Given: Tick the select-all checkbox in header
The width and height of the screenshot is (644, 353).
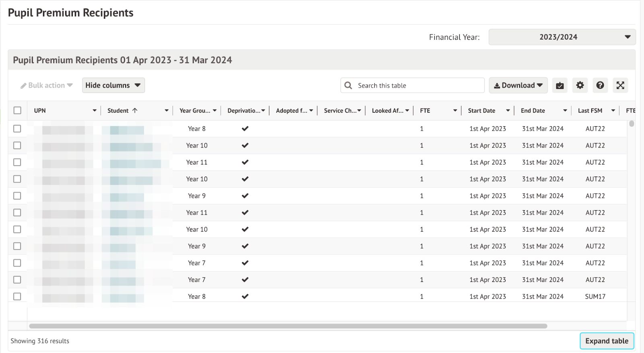Looking at the screenshot, I should [17, 111].
